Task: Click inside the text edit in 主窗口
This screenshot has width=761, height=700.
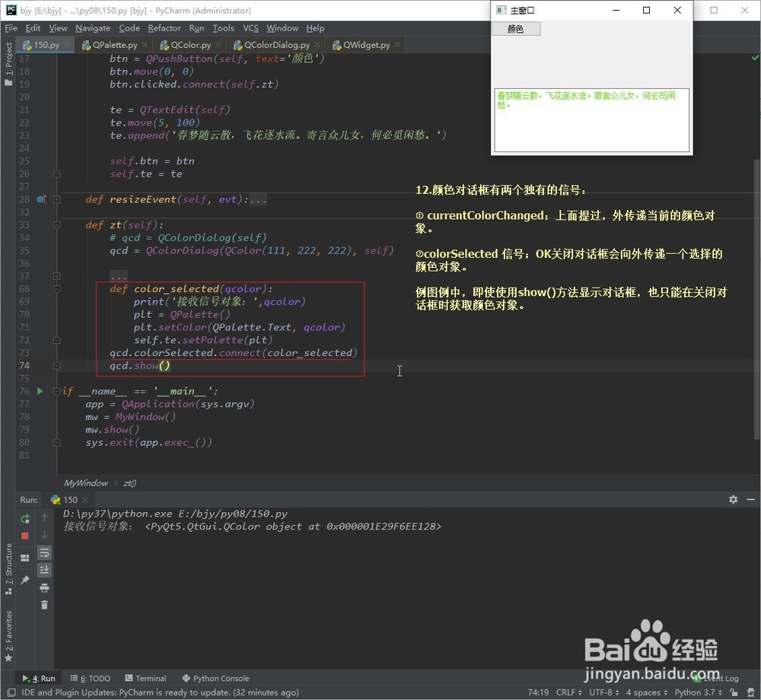Action: 591,119
